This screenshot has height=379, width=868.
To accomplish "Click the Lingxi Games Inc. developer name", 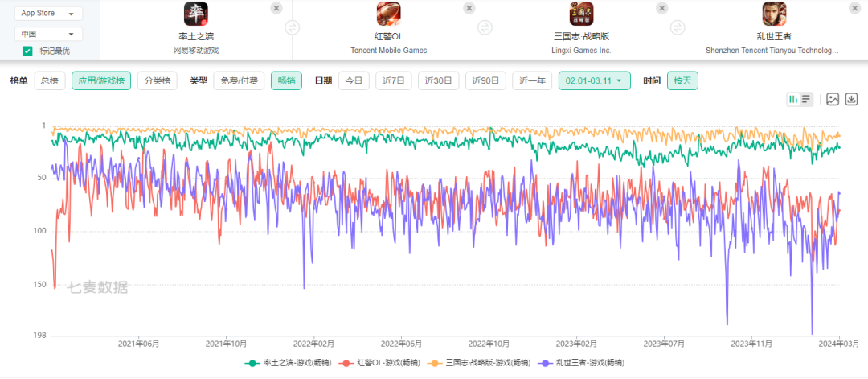I will (581, 51).
